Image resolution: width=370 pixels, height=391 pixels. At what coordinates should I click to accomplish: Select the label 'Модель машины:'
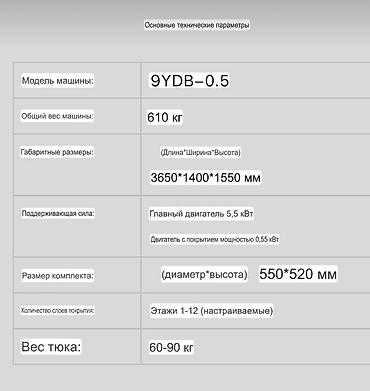click(x=57, y=81)
